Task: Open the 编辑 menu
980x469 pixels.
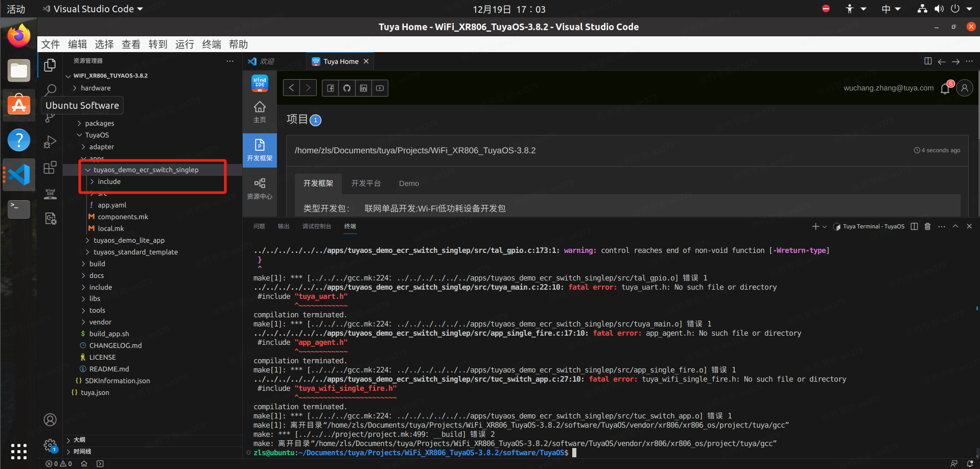Action: pyautogui.click(x=78, y=44)
